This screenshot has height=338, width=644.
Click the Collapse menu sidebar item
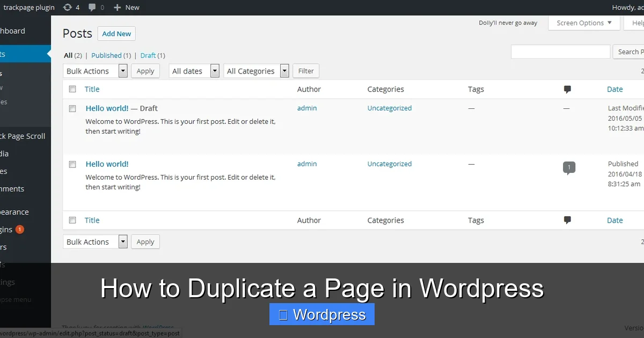16,300
